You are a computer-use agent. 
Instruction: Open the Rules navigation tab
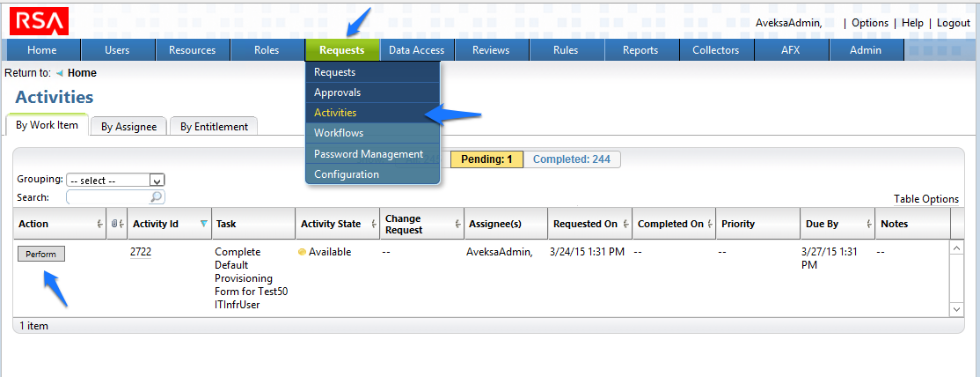[567, 50]
